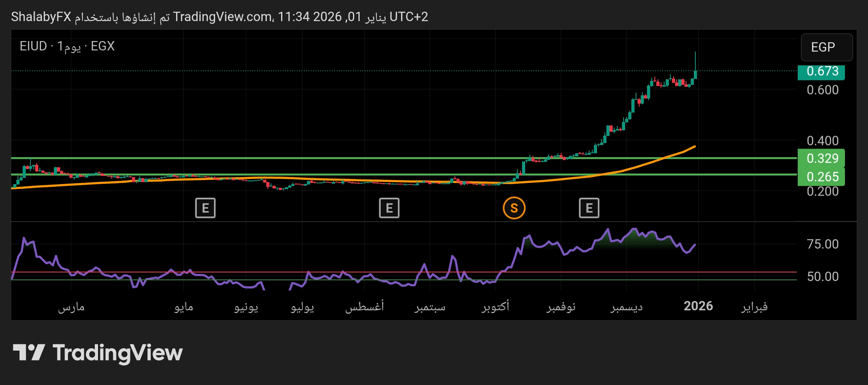Click the E earnings marker near September

coord(389,208)
